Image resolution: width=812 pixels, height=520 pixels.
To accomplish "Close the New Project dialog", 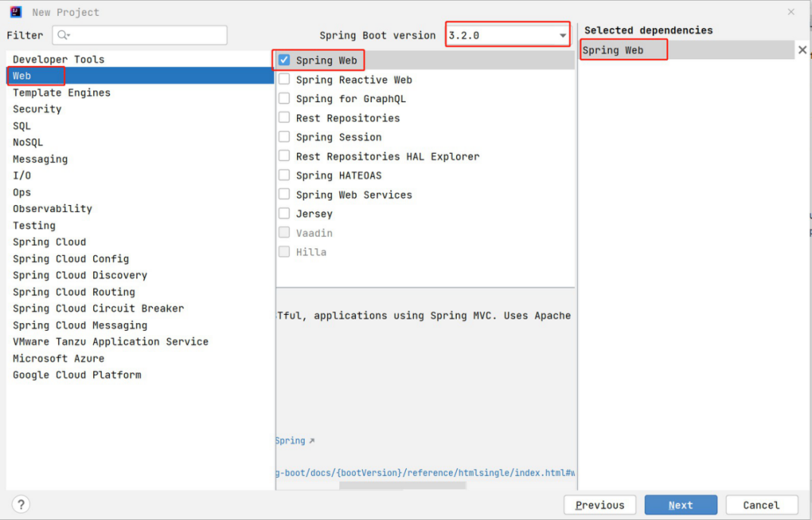I will (x=791, y=12).
